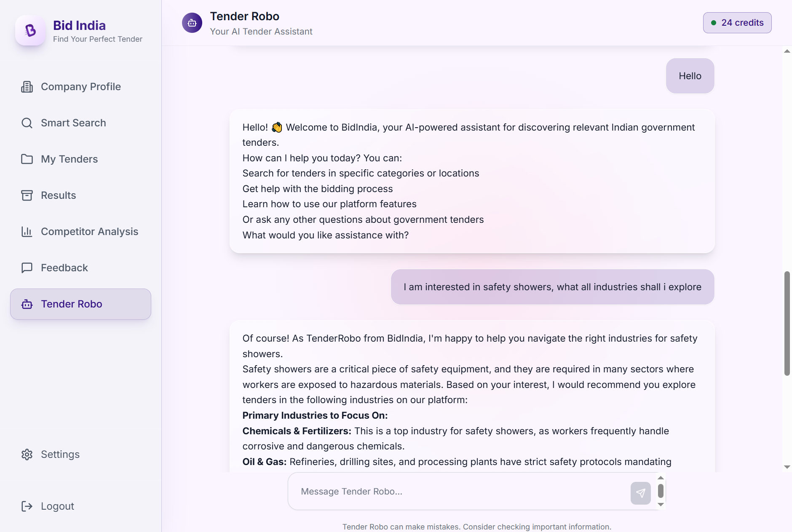The image size is (792, 532).
Task: Click the Company Profile building icon
Action: click(27, 87)
